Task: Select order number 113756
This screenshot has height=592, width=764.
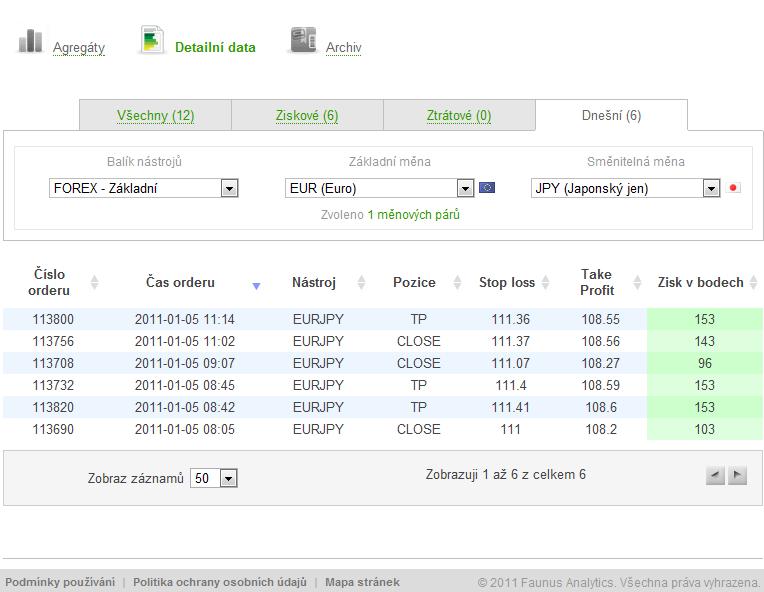Action: click(x=53, y=341)
